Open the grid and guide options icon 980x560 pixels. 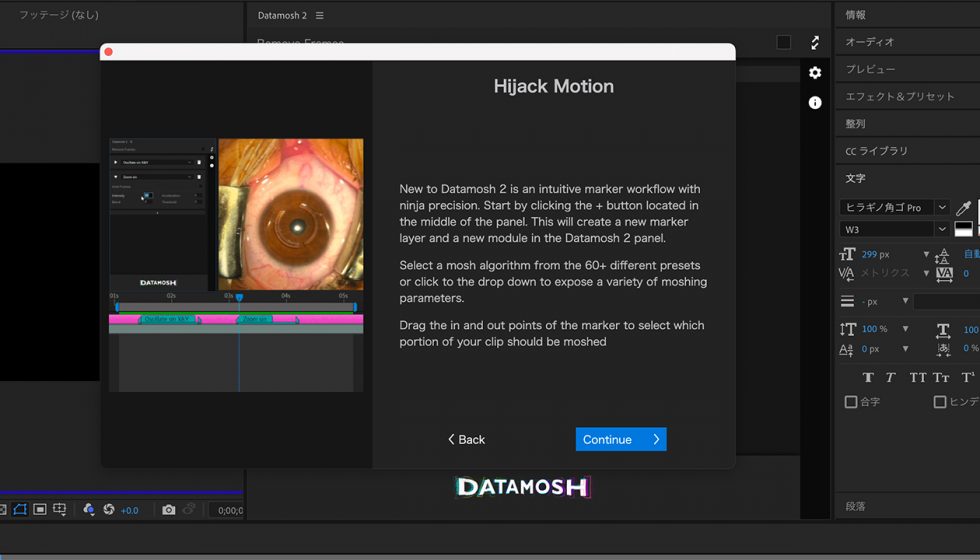(60, 509)
